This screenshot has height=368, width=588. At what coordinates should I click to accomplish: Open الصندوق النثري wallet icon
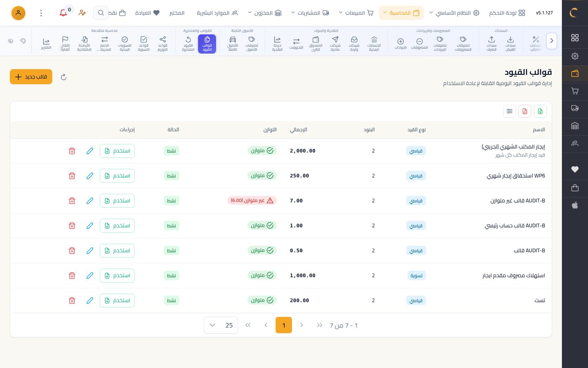(316, 44)
